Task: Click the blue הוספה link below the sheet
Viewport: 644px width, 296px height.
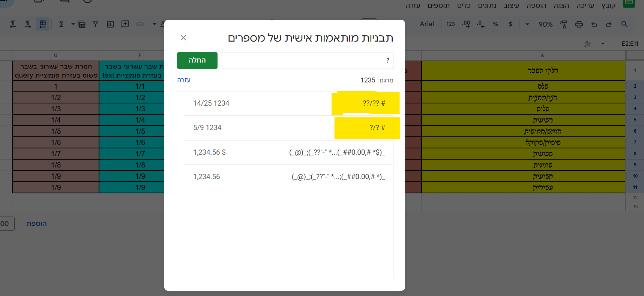Action: (x=36, y=224)
